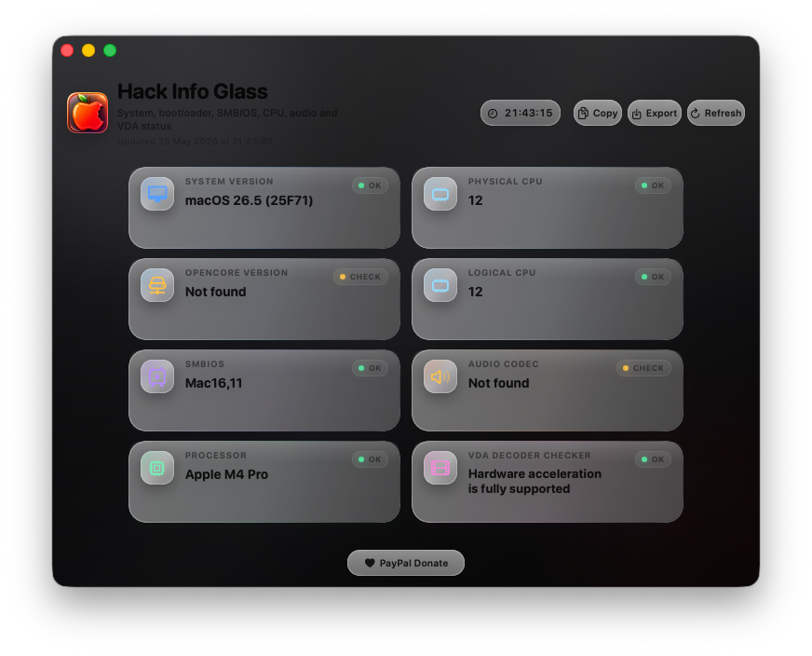
Task: Click the Hack Info Glass apple logo
Action: pos(88,113)
